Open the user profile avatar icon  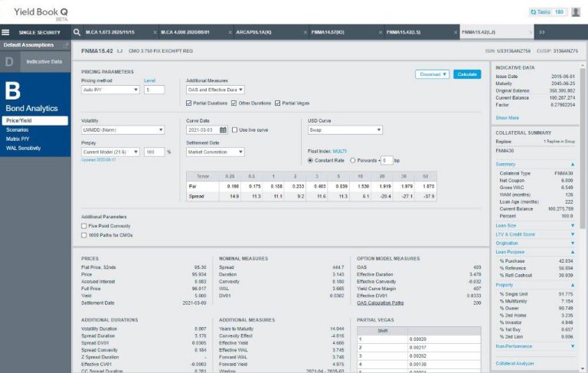click(576, 12)
